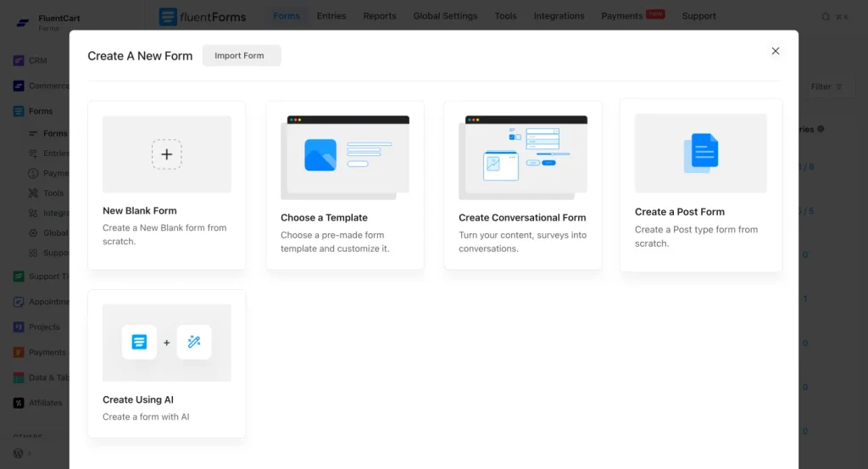Click the Create a Post Form title

(679, 211)
